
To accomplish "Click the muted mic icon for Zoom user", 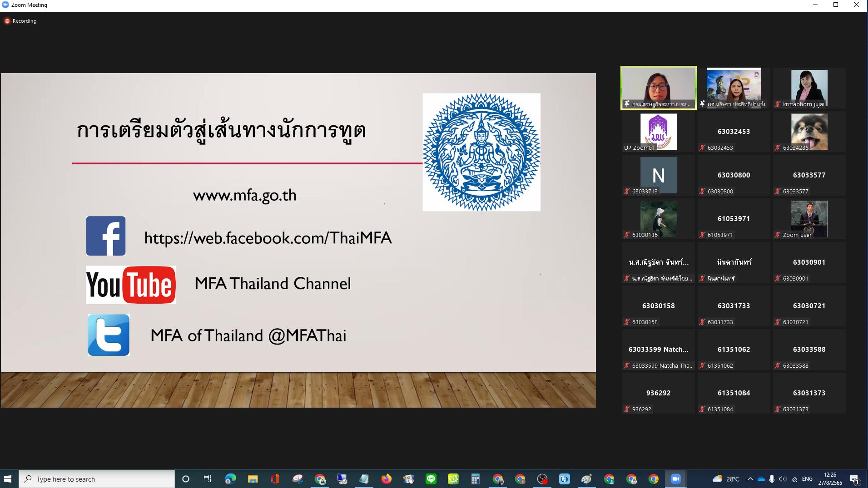I will (x=778, y=235).
